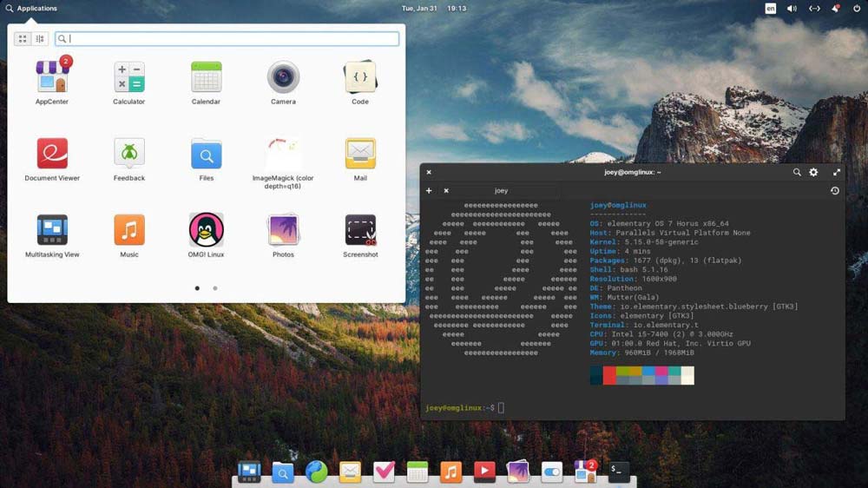Click the white color block in terminal
Image resolution: width=868 pixels, height=488 pixels.
coord(687,376)
